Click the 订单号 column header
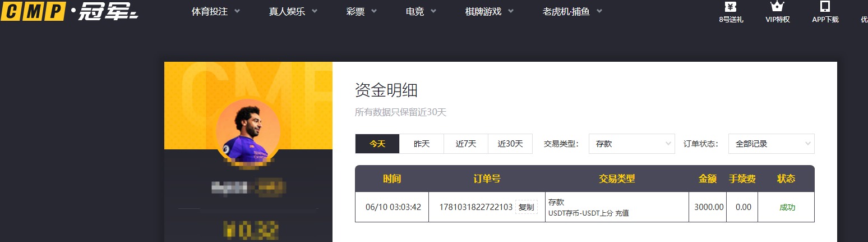868x242 pixels. (487, 179)
